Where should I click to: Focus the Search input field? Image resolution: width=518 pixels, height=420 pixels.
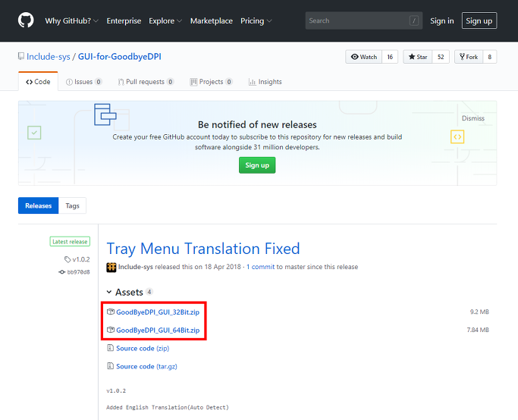click(364, 20)
